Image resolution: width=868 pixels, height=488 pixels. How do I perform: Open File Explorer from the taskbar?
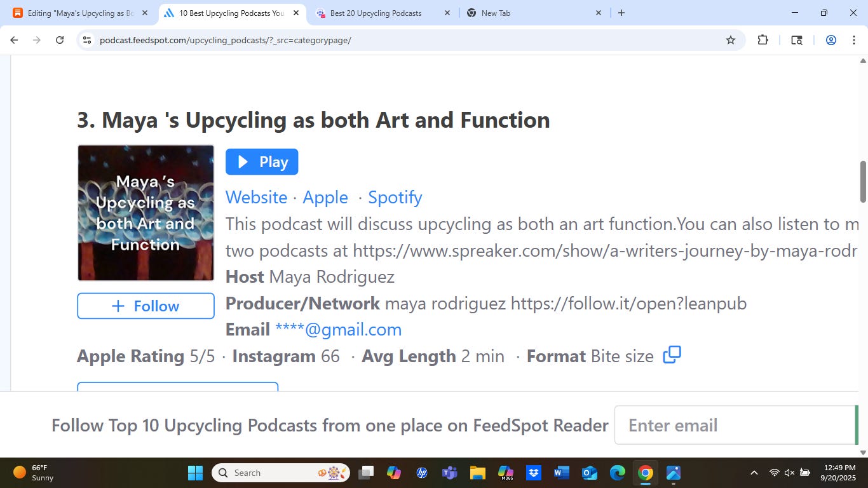tap(478, 473)
